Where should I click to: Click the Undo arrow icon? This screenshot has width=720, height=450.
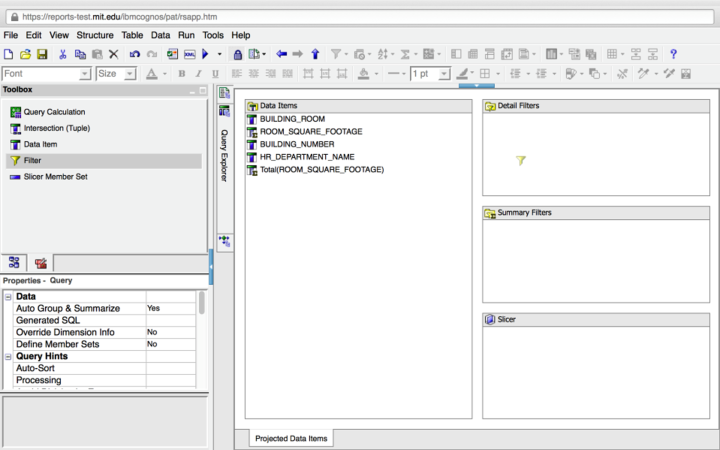135,54
